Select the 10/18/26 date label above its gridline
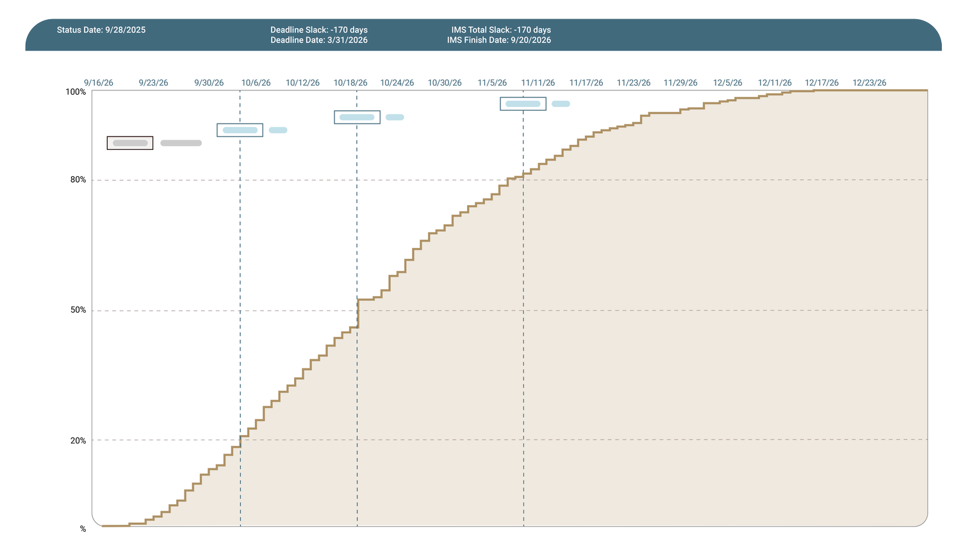The height and width of the screenshot is (560, 961). point(350,82)
